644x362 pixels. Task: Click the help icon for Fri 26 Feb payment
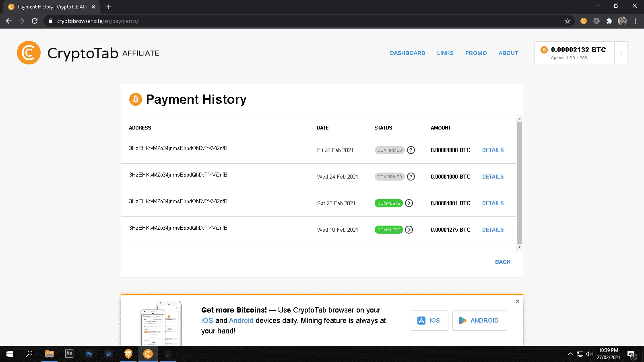pyautogui.click(x=411, y=150)
